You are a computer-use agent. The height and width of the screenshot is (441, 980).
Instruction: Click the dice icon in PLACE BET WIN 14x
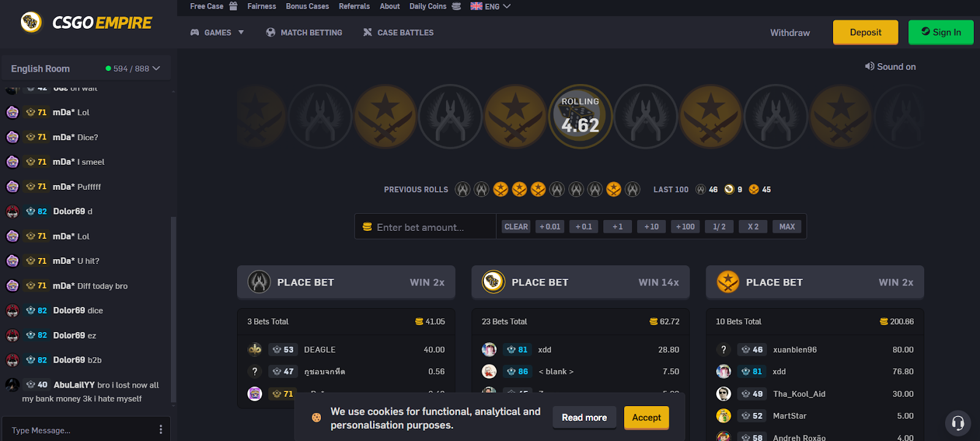pyautogui.click(x=493, y=282)
